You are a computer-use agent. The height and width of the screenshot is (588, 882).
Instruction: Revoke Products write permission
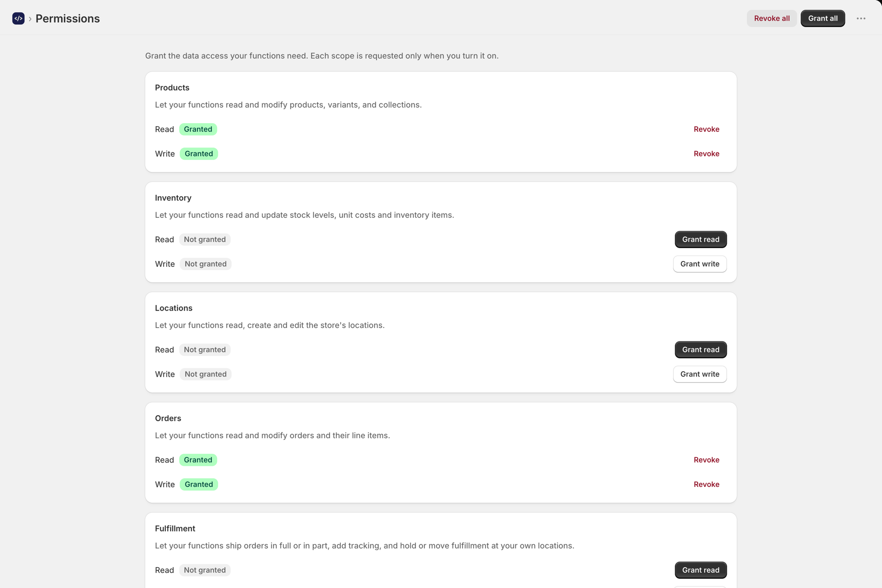[x=707, y=153]
